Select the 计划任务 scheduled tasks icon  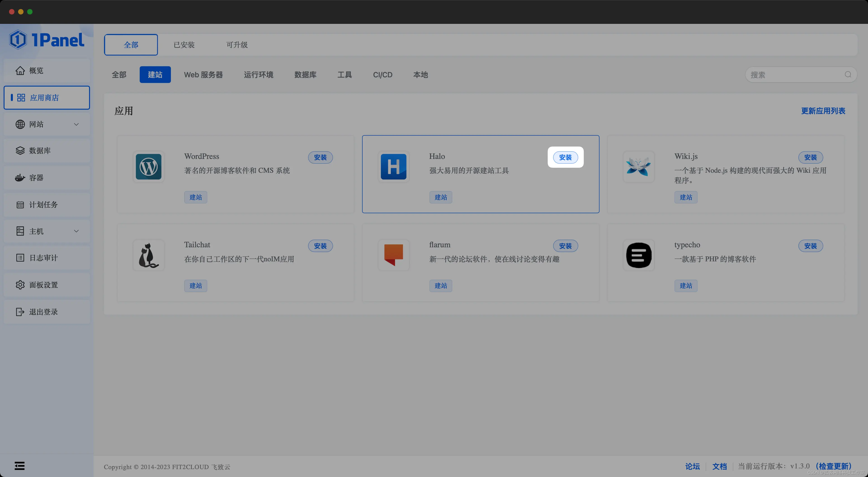point(20,204)
